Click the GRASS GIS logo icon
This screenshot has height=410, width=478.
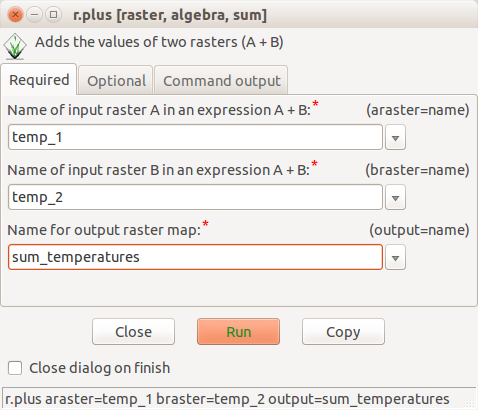point(15,46)
